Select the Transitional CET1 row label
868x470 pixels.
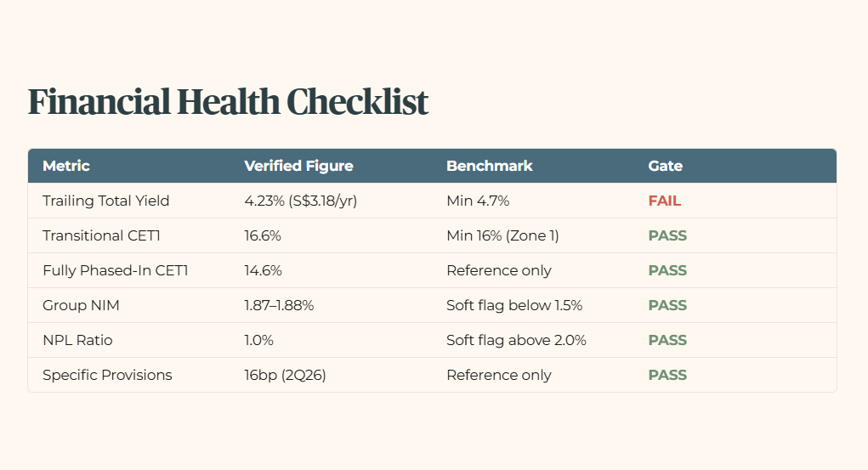coord(101,235)
